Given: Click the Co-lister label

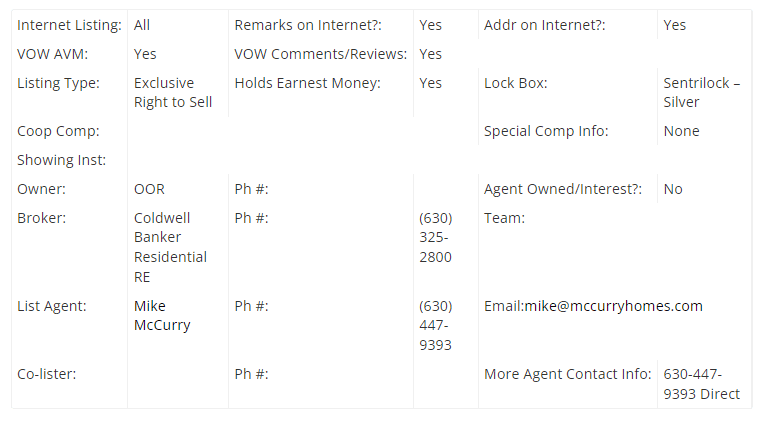Looking at the screenshot, I should click(x=47, y=374).
